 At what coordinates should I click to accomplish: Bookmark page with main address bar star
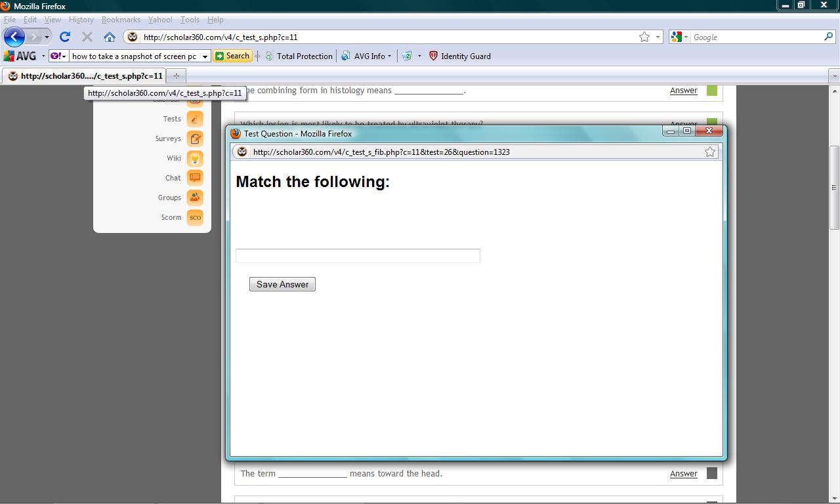644,37
